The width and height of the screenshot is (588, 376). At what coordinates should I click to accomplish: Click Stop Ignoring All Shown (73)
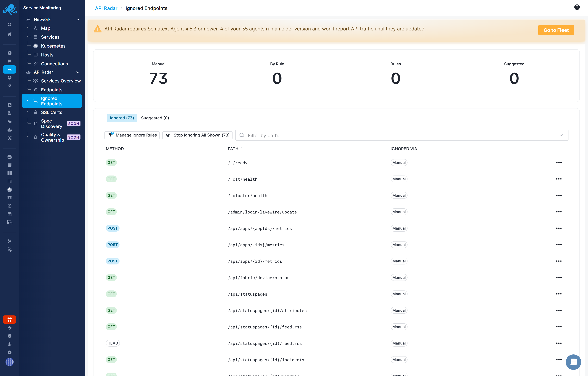(197, 135)
